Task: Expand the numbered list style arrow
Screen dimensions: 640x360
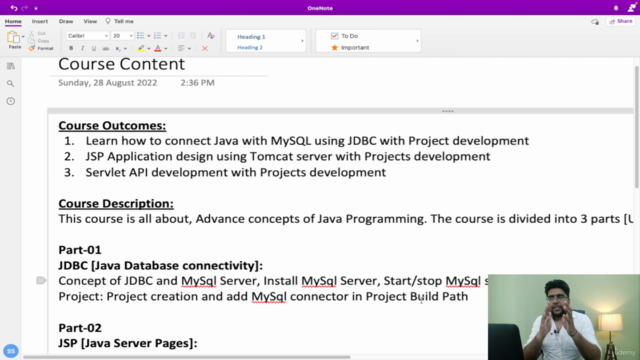Action: click(x=166, y=36)
